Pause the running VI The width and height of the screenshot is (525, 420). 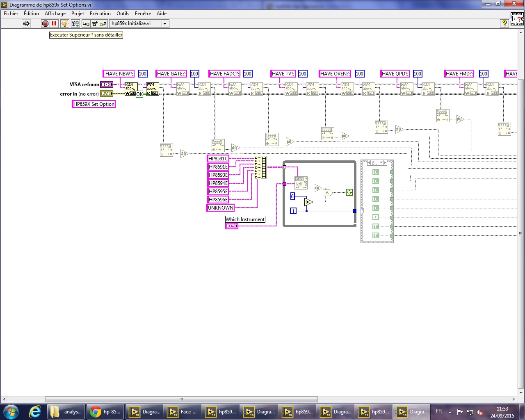click(x=54, y=24)
